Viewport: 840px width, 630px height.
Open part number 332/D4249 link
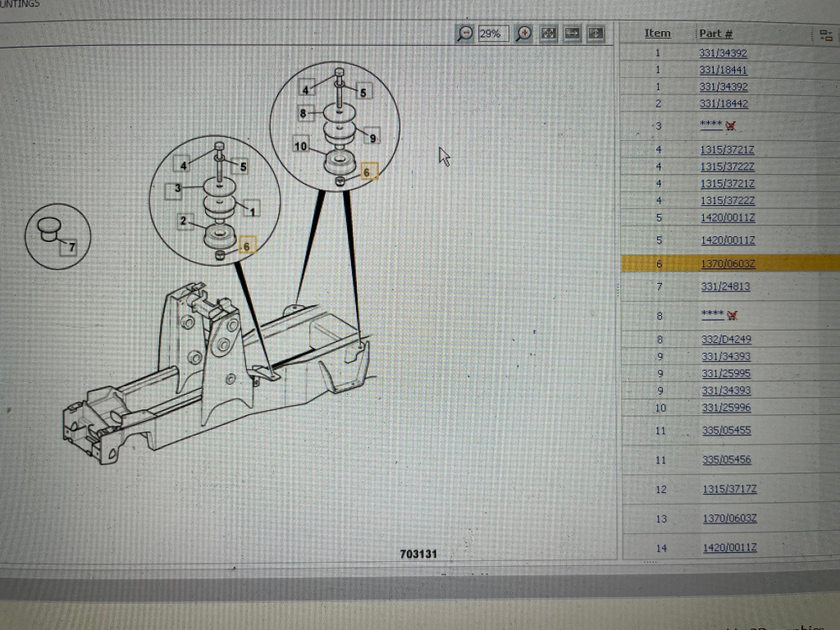coord(727,339)
